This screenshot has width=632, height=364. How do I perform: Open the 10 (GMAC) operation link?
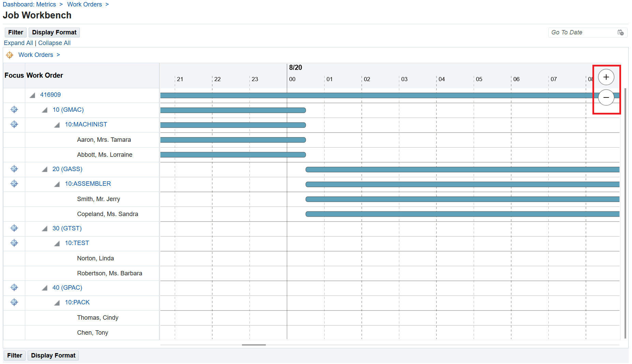(68, 110)
